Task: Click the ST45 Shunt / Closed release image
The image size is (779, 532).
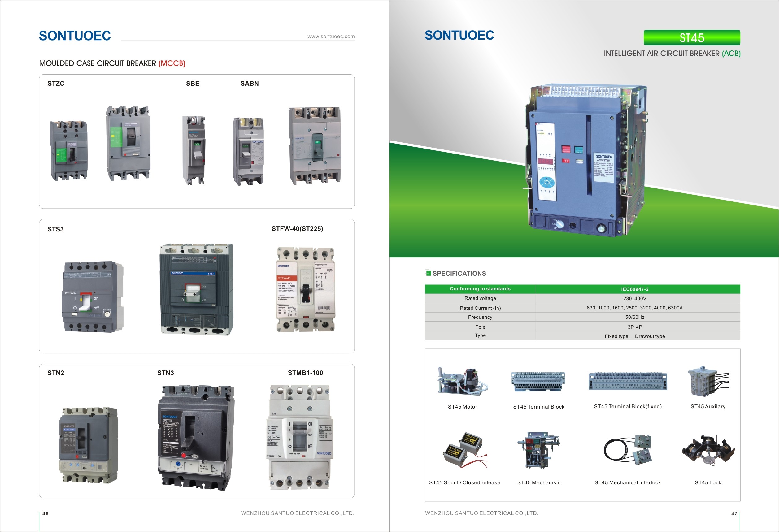Action: point(465,451)
